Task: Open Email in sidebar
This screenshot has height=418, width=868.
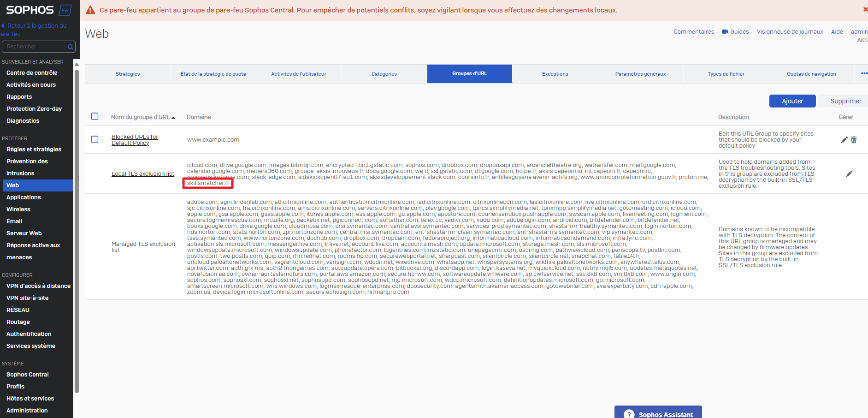Action: (x=14, y=221)
